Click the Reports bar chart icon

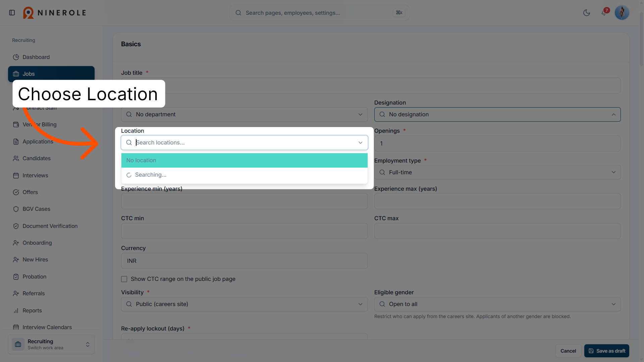tap(16, 310)
